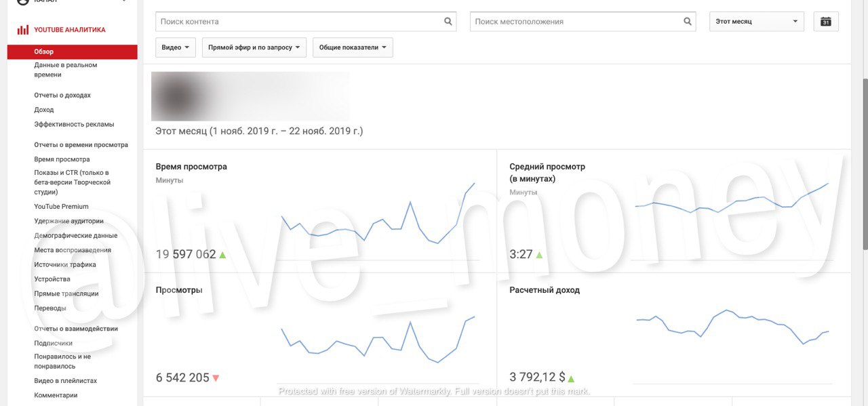Open YouTube Premium report

(61, 207)
